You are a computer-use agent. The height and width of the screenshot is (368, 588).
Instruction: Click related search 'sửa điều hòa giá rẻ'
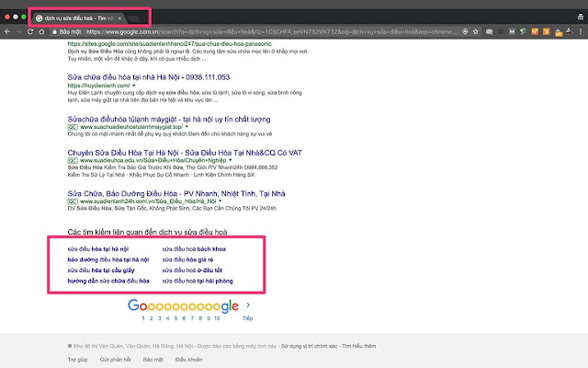pyautogui.click(x=187, y=259)
